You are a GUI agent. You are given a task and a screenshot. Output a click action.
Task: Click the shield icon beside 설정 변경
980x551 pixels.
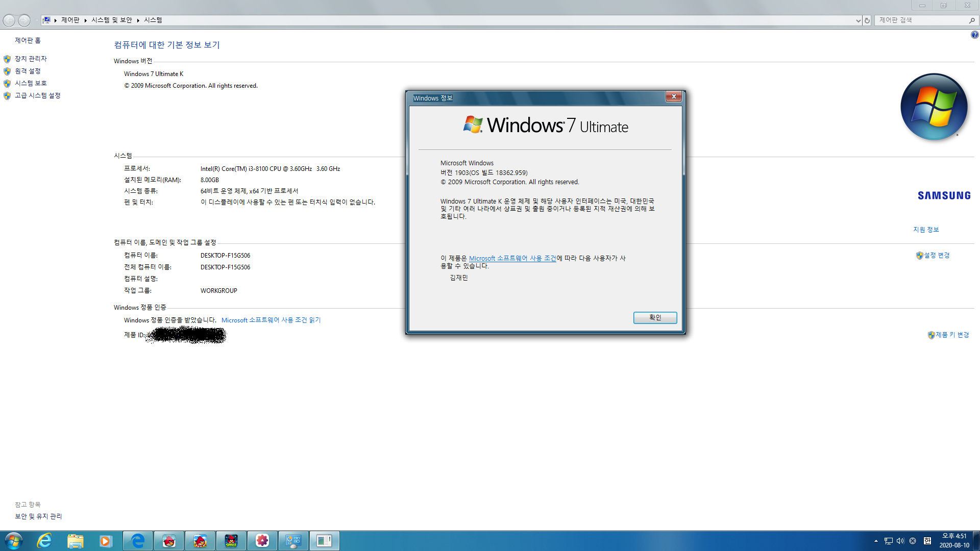920,256
